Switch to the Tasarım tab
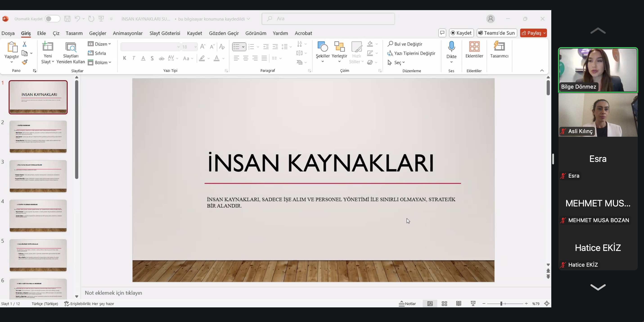 [74, 33]
